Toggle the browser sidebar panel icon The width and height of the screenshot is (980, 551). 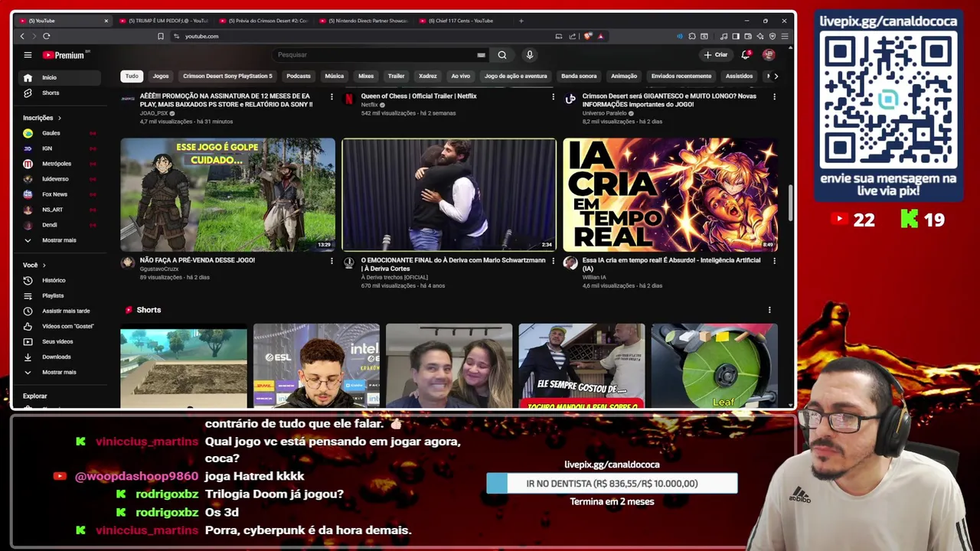click(736, 36)
